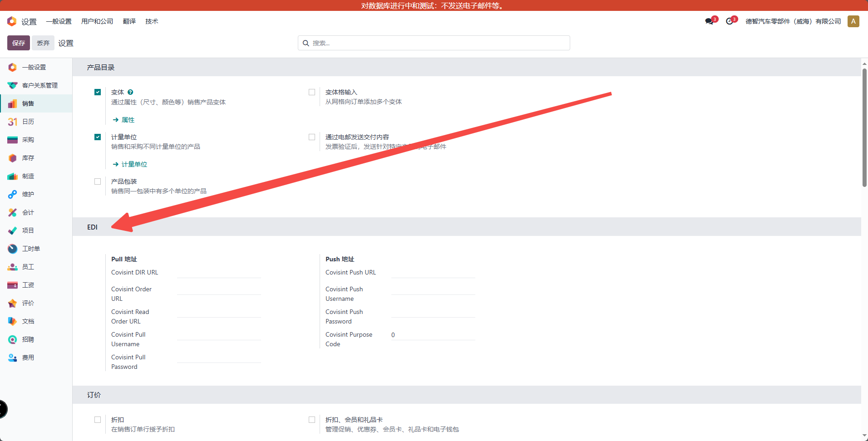Open the Inventory (库存) settings icon
The width and height of the screenshot is (868, 441).
[12, 158]
